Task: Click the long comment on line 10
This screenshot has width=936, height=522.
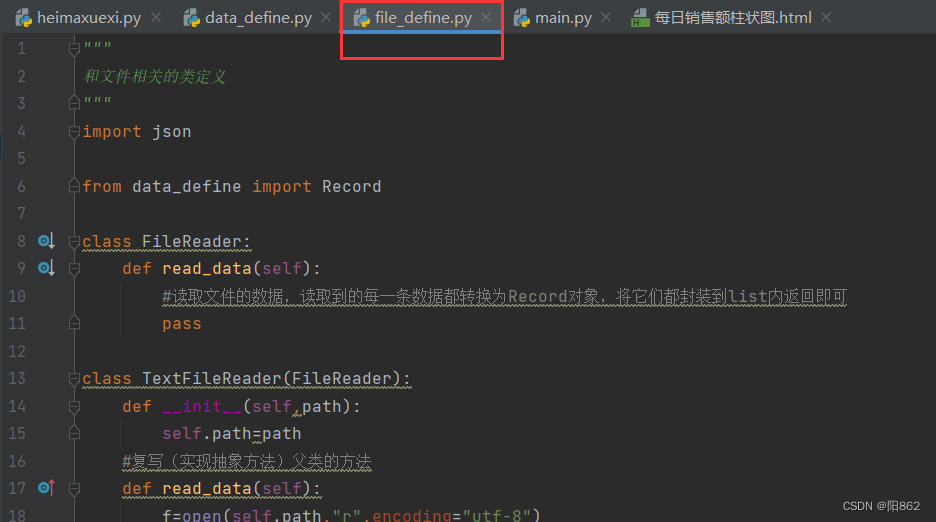Action: [504, 296]
